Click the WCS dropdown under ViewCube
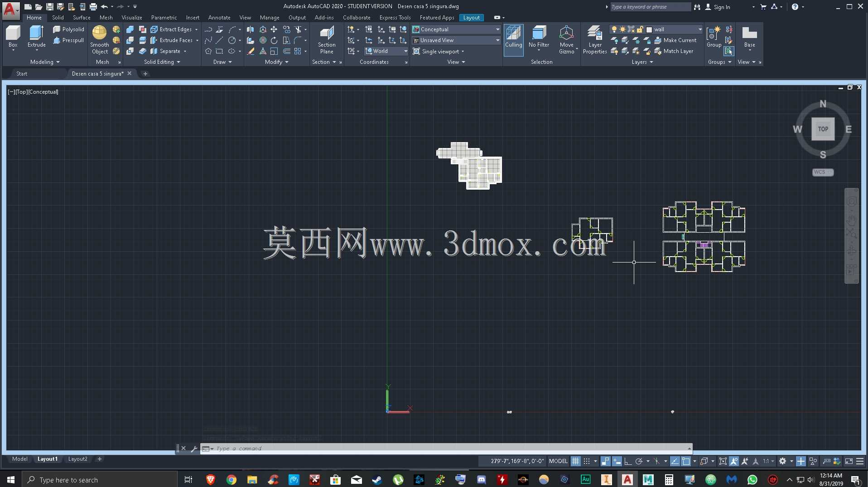This screenshot has height=487, width=868. (823, 172)
